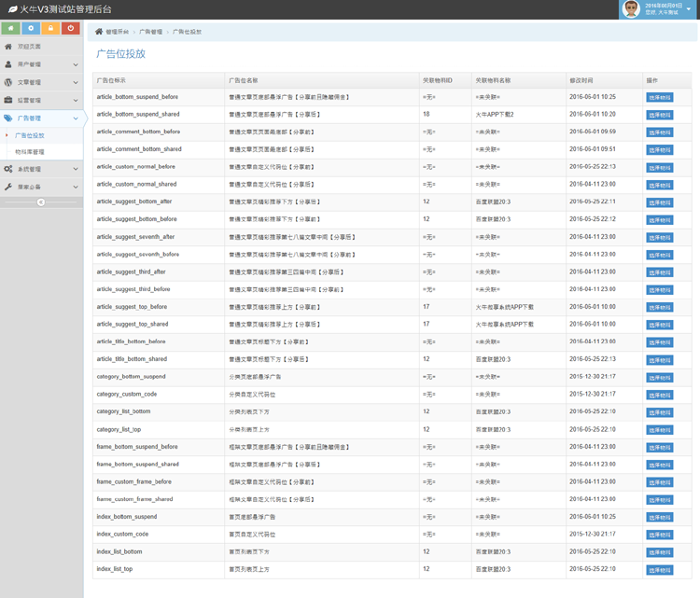Click 选择物料 button for index_list_top row
Screen dimensions: 700x598
coord(659,569)
